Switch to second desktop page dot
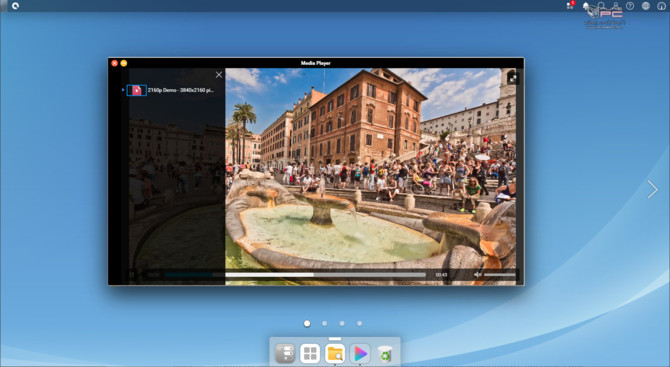Viewport: 670px width, 367px height. [x=324, y=323]
